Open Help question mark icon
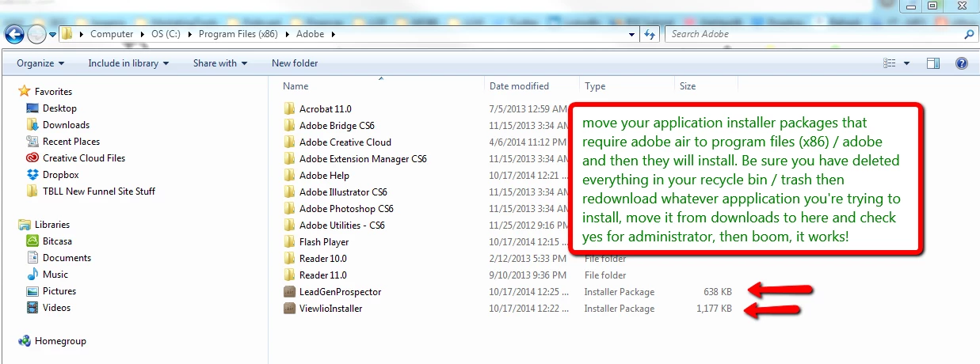Viewport: 980px width, 364px height. tap(962, 63)
